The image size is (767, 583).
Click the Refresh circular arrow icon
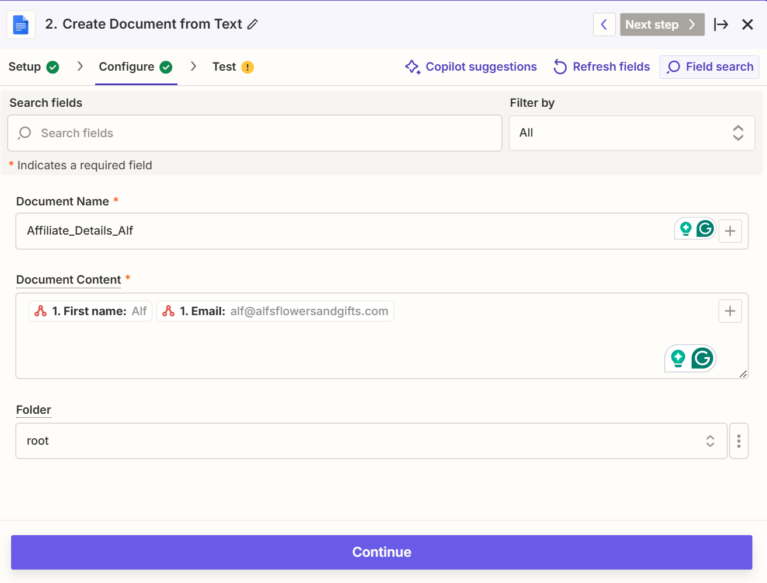tap(560, 67)
